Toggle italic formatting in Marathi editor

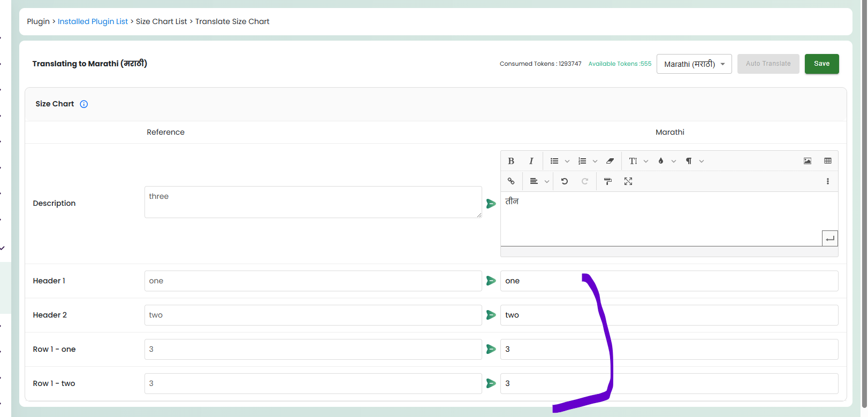pyautogui.click(x=531, y=161)
